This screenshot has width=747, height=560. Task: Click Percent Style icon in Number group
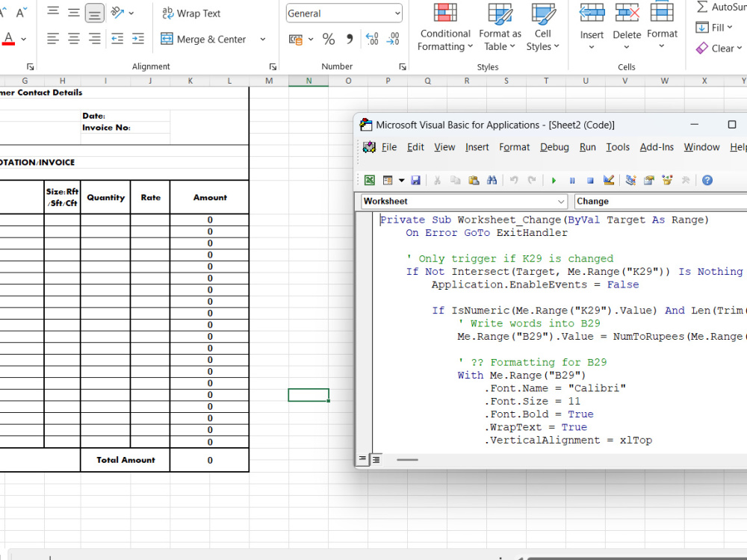point(329,39)
